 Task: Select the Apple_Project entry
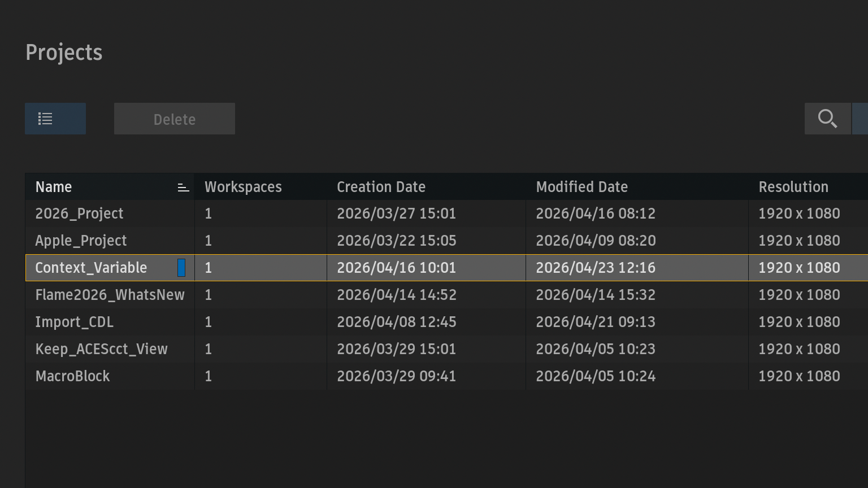tap(81, 241)
